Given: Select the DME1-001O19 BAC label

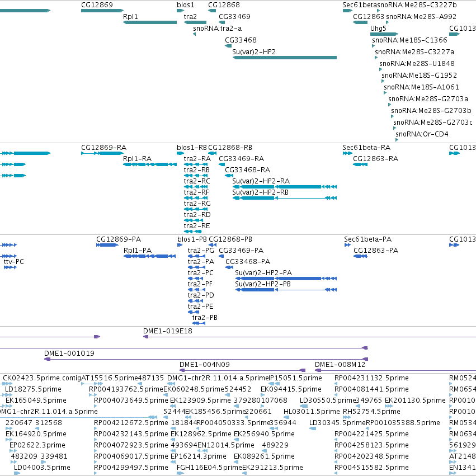Looking at the screenshot, I should pos(69,354).
